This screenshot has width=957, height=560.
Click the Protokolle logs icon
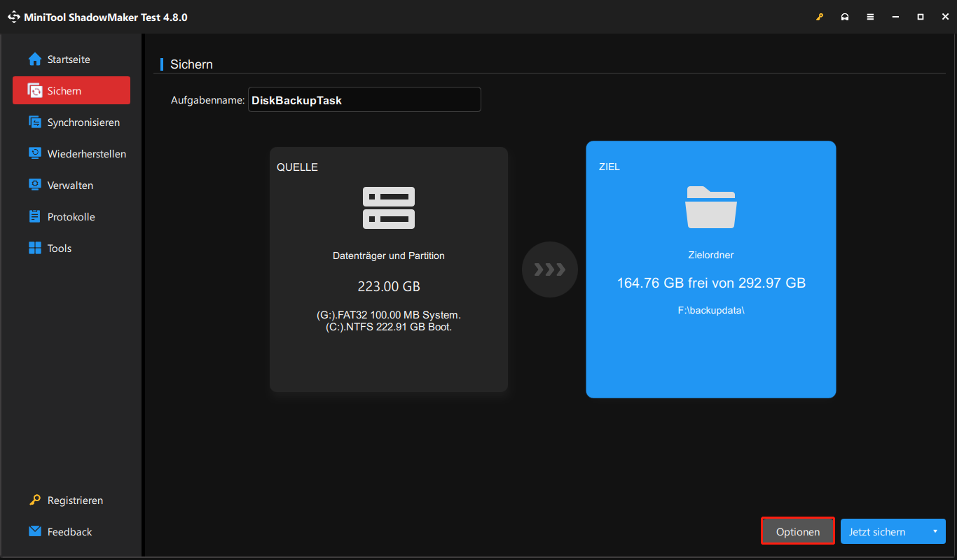click(x=35, y=216)
